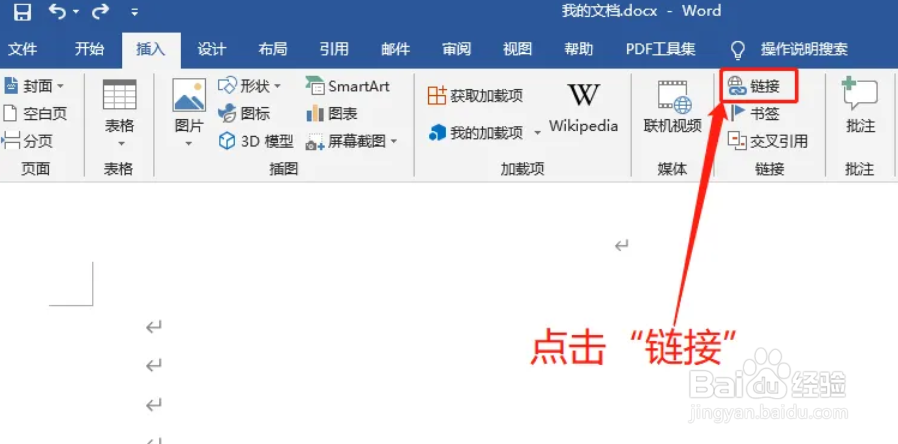Insert a 书签 bookmark
898x444 pixels.
click(754, 113)
